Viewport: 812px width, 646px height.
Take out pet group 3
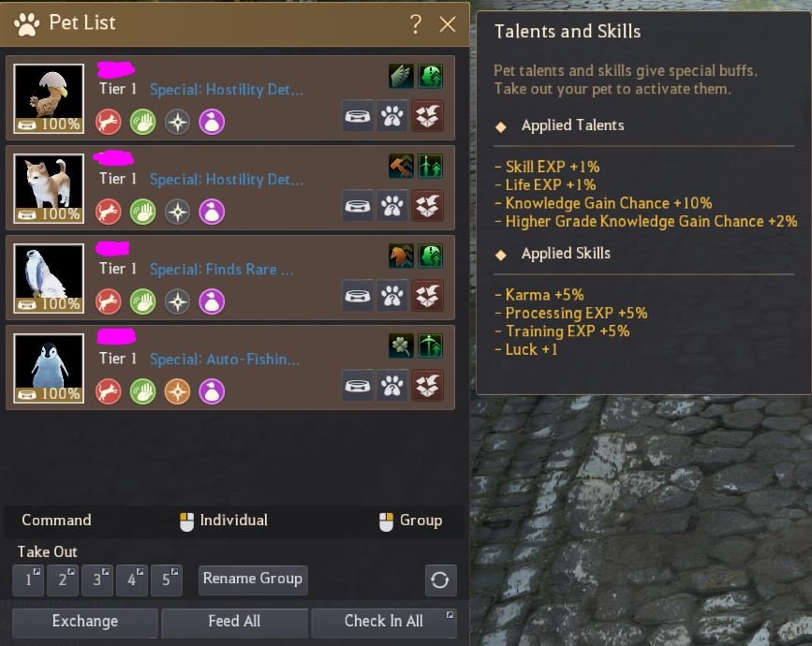(x=96, y=580)
